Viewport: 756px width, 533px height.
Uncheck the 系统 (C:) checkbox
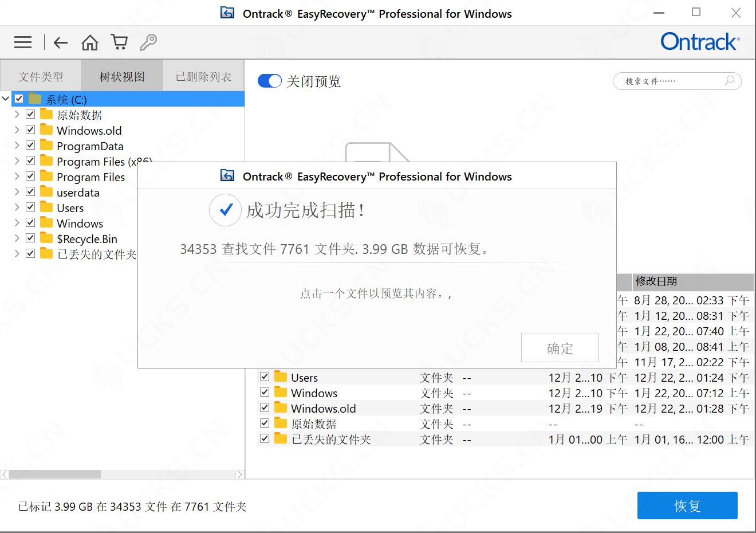point(19,99)
